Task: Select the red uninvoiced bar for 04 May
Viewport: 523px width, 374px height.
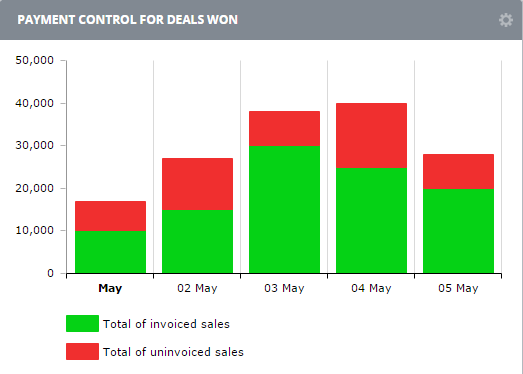Action: (x=371, y=135)
